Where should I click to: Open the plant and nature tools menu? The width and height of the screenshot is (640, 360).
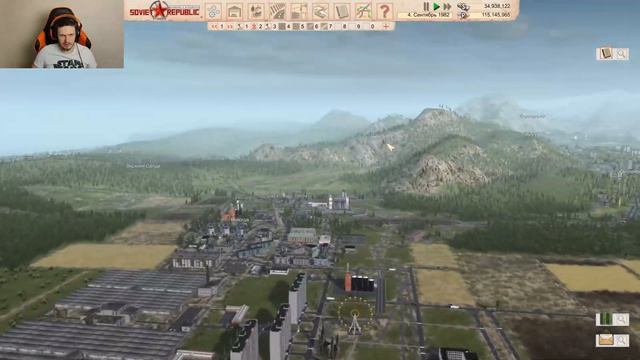coord(256,11)
